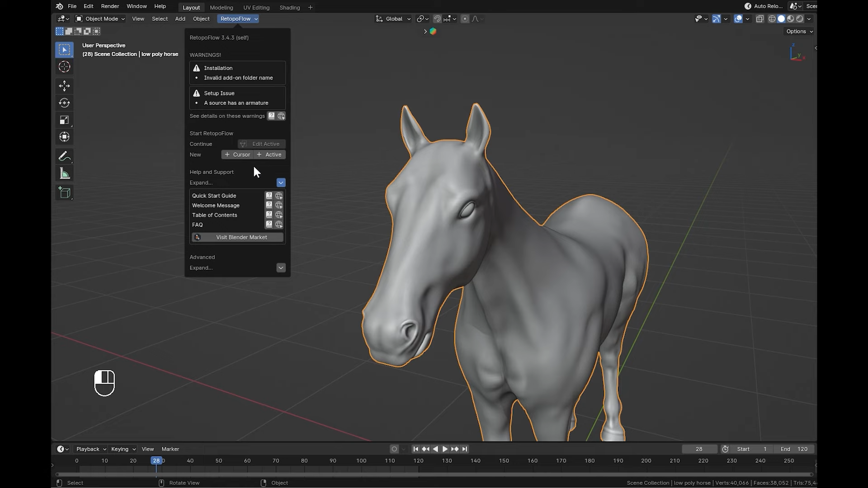This screenshot has width=868, height=488.
Task: Activate the Add Cube tool
Action: coord(64,192)
